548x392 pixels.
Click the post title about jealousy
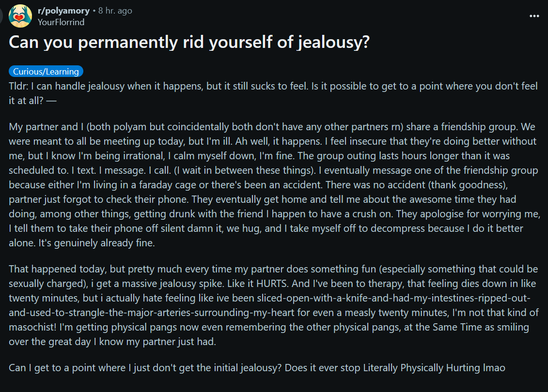click(x=189, y=42)
